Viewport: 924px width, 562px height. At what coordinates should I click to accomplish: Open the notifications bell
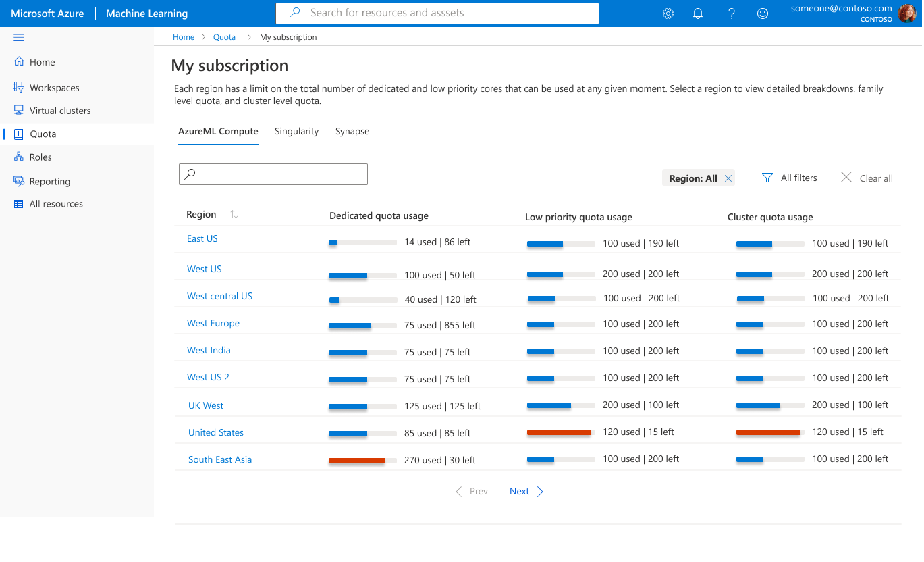698,14
